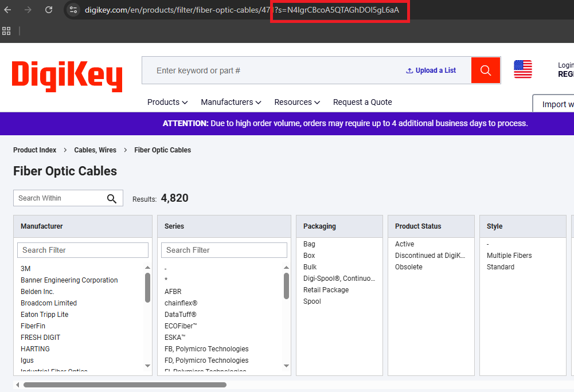The image size is (574, 392).
Task: Click the Belden Inc. manufacturer link
Action: click(37, 291)
